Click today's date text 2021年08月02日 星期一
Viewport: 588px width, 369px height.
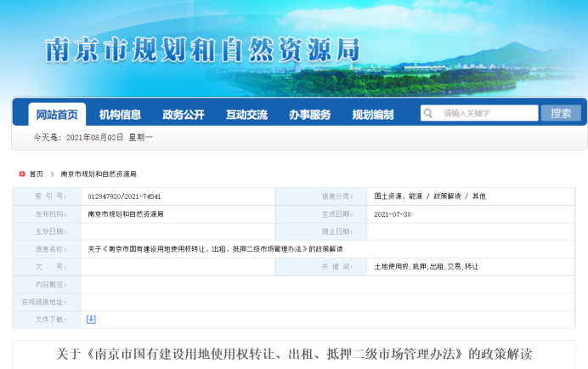point(110,138)
